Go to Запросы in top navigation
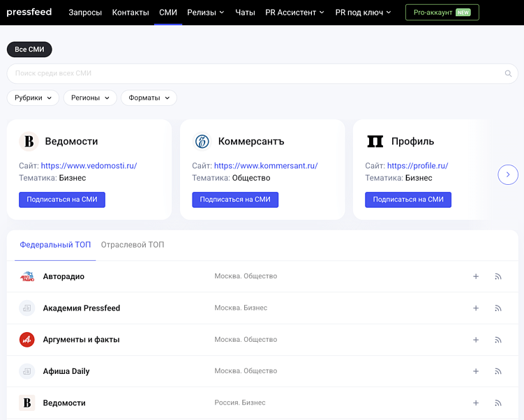The height and width of the screenshot is (420, 524). click(x=85, y=13)
